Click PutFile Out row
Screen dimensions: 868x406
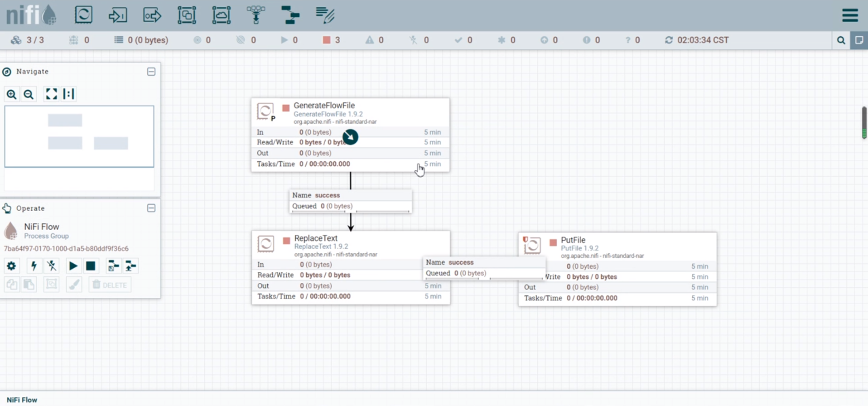pyautogui.click(x=617, y=287)
